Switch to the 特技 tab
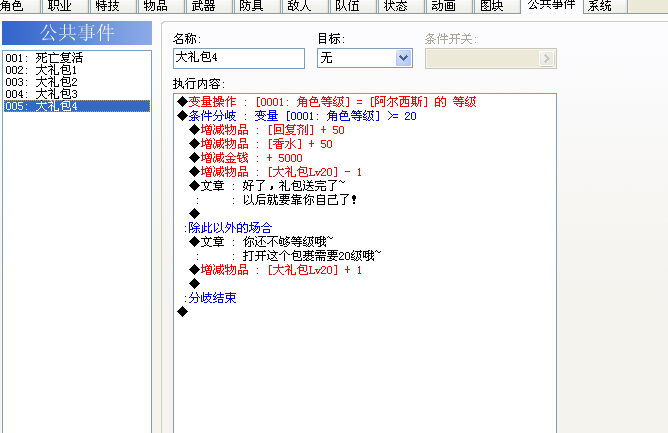The height and width of the screenshot is (433, 668). click(x=112, y=6)
